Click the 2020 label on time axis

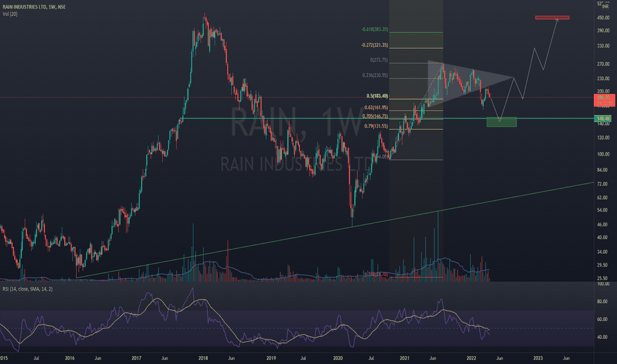[338, 359]
